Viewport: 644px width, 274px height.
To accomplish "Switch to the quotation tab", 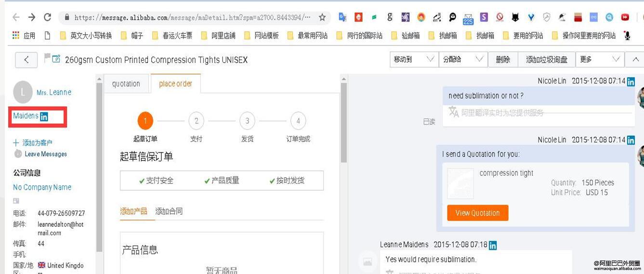I will tap(126, 84).
